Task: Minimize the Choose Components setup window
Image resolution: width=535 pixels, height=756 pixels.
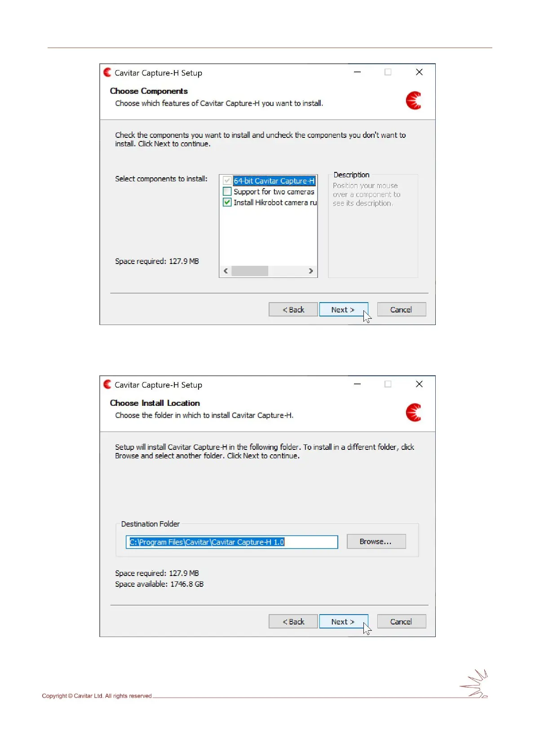Action: tap(357, 72)
